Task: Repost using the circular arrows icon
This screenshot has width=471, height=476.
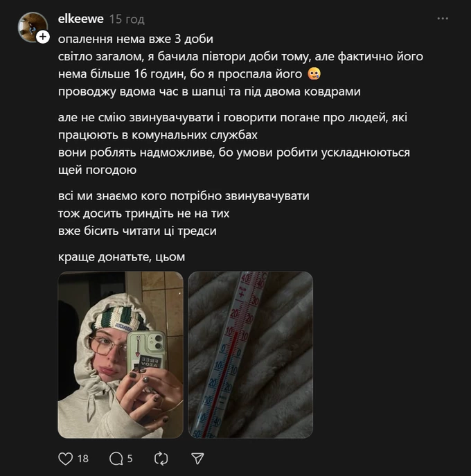Action: (x=161, y=459)
